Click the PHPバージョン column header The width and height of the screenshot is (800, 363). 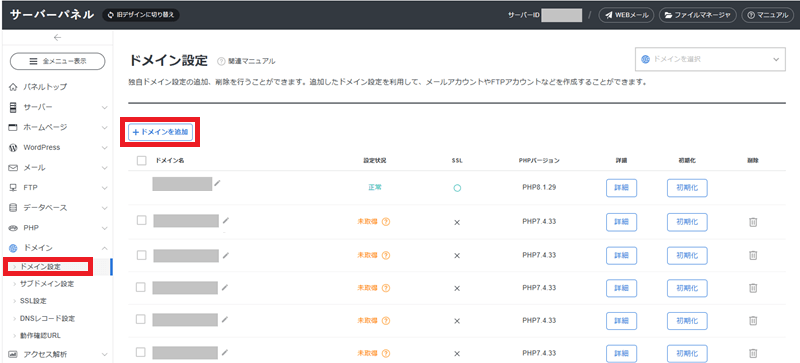539,160
